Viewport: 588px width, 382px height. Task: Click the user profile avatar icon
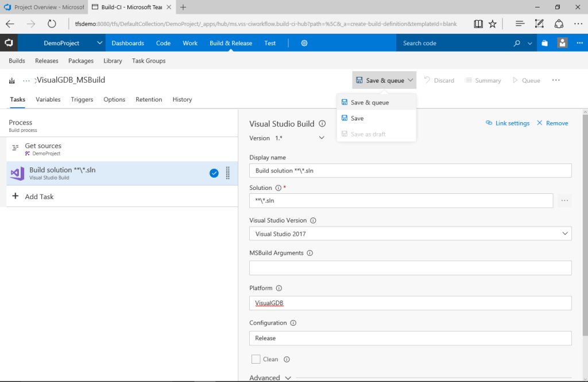[x=561, y=42]
